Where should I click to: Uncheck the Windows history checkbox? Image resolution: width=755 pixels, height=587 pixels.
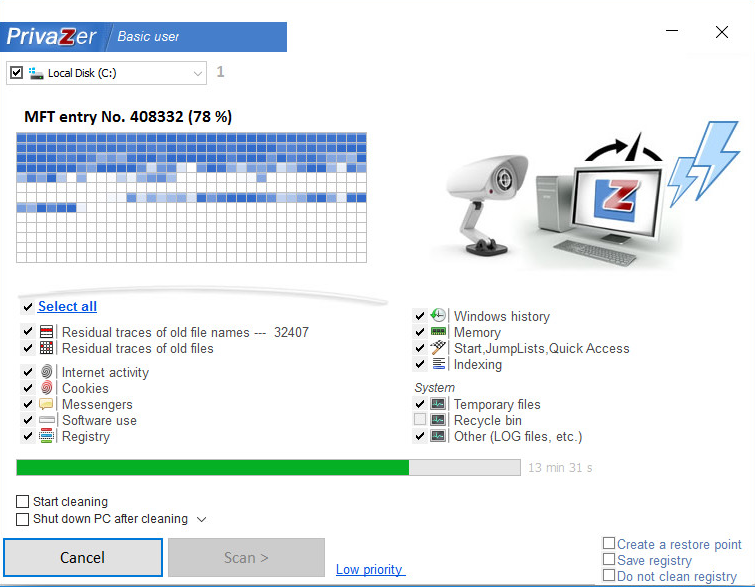[419, 316]
